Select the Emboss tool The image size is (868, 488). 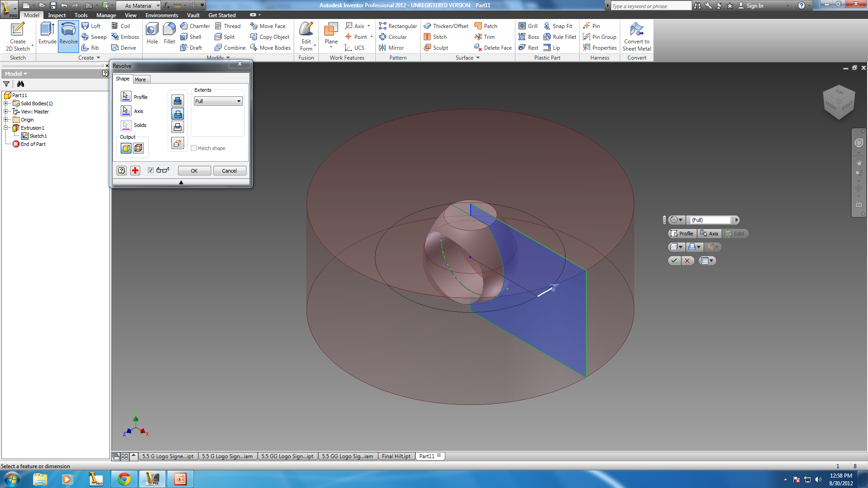[x=125, y=37]
